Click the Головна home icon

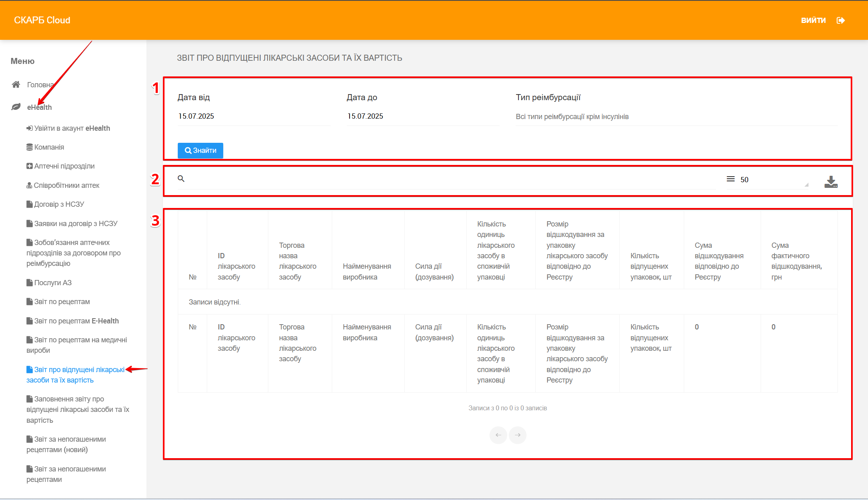click(16, 84)
